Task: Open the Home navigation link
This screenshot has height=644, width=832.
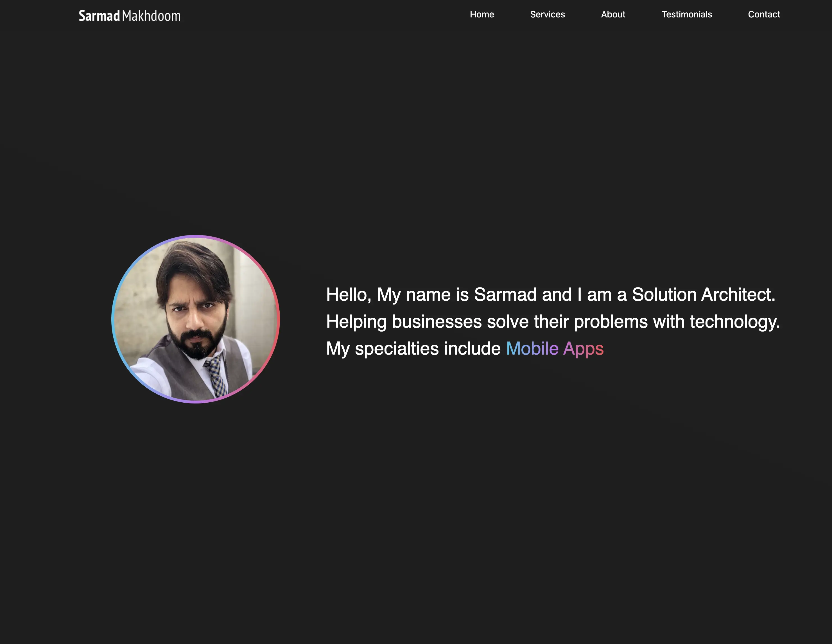Action: (481, 15)
